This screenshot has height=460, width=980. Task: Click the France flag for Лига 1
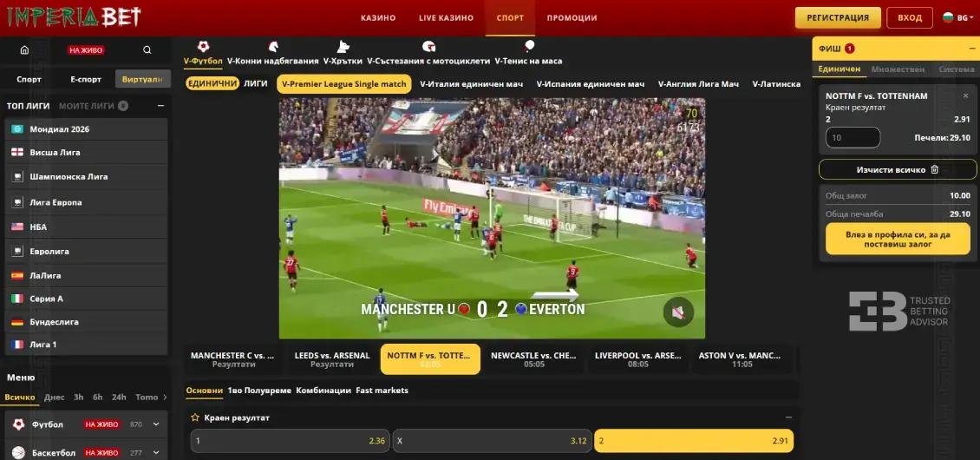pos(17,345)
